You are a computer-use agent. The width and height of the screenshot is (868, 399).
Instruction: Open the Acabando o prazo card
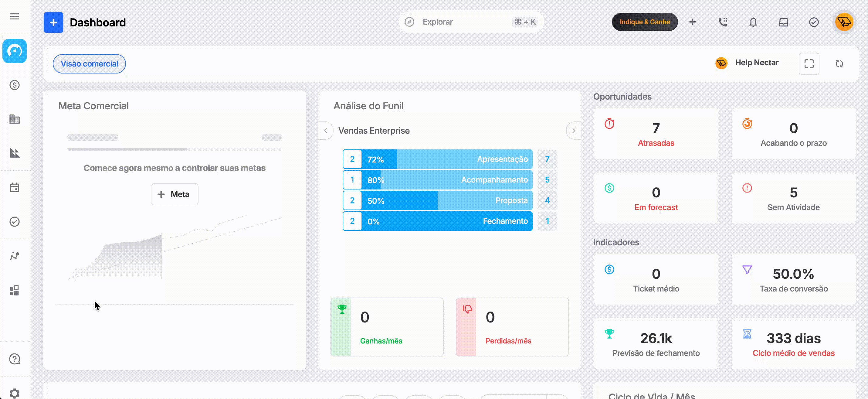click(x=794, y=134)
